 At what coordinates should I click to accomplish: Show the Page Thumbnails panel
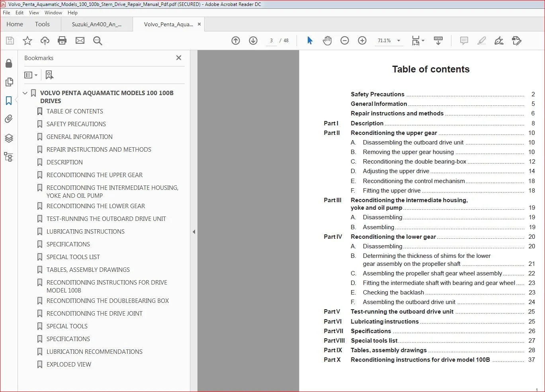click(x=9, y=82)
